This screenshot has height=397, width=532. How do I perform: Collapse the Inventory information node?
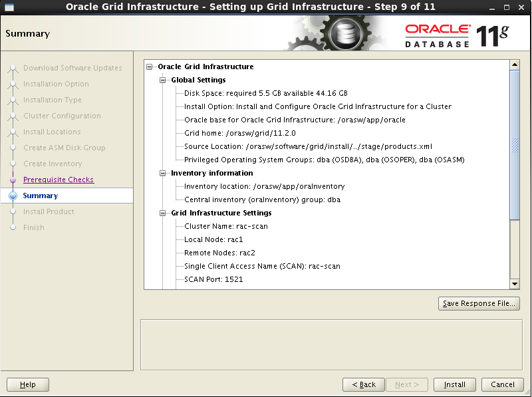162,173
